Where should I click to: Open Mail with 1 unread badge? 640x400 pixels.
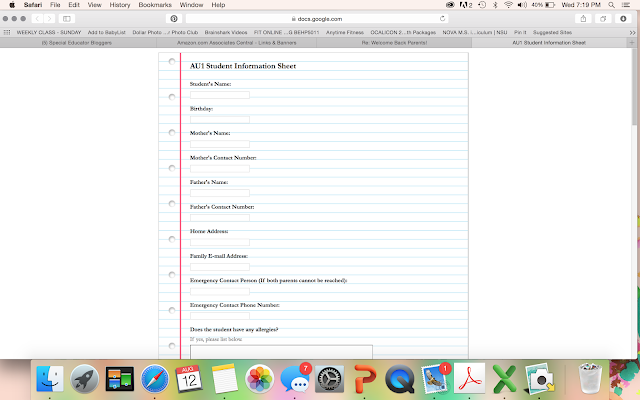coord(435,378)
